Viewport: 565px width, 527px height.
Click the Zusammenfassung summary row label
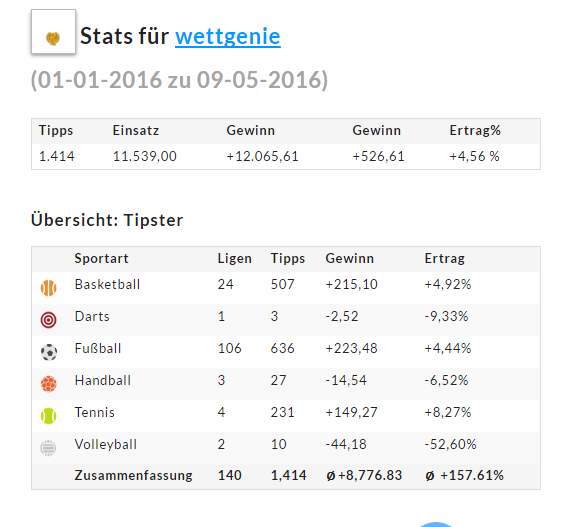pyautogui.click(x=133, y=475)
